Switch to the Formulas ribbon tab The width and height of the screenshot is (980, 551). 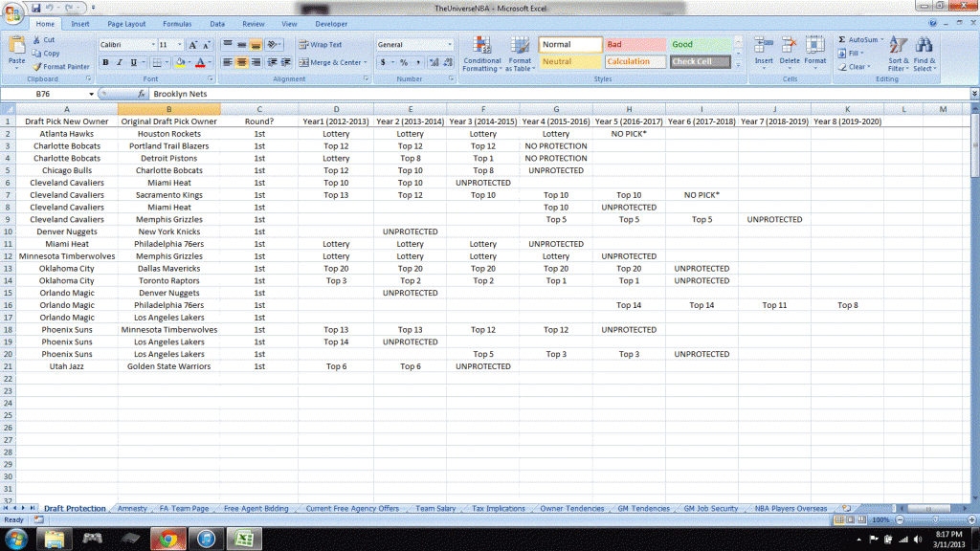(176, 23)
